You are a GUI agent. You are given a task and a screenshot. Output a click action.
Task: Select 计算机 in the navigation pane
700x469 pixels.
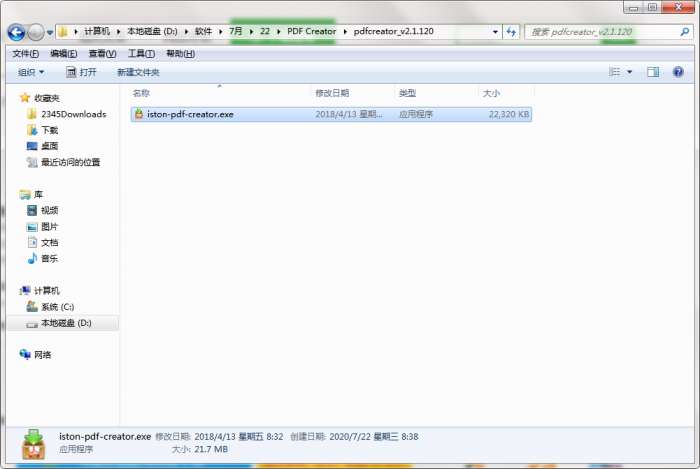(46, 291)
